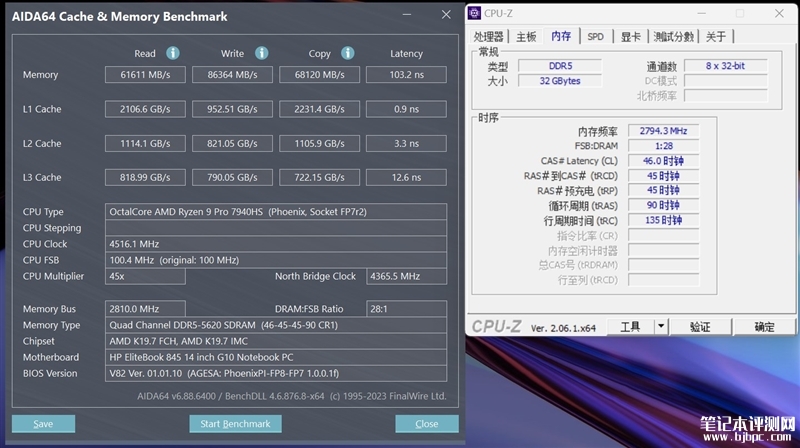The height and width of the screenshot is (448, 800).
Task: Click the CAS# Latency 46.0 value
Action: pyautogui.click(x=663, y=161)
